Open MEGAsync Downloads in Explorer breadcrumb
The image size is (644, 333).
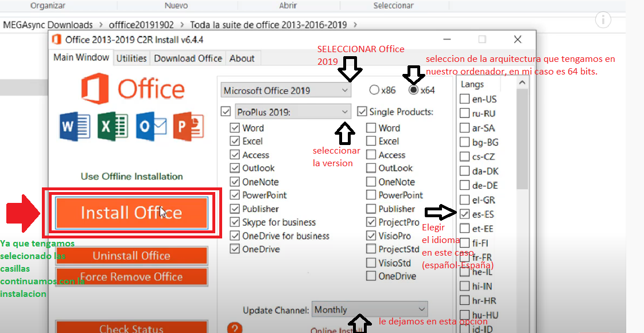pyautogui.click(x=48, y=25)
